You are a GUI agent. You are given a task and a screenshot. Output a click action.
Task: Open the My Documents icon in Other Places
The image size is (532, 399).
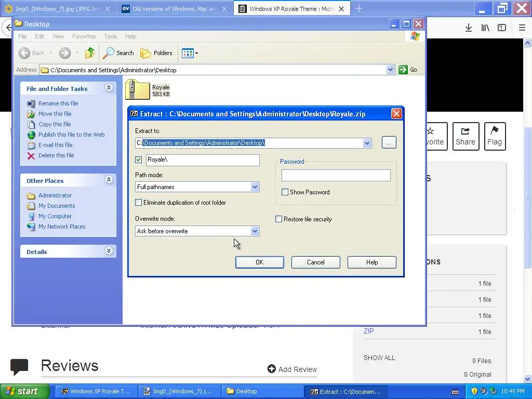click(31, 206)
